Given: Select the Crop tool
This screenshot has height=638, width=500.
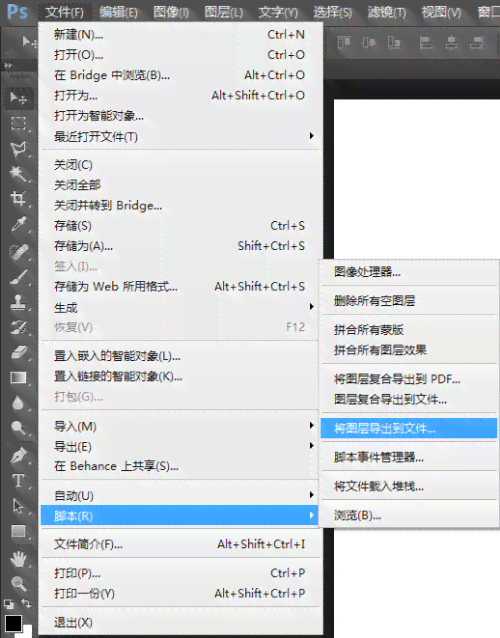Looking at the screenshot, I should [18, 199].
